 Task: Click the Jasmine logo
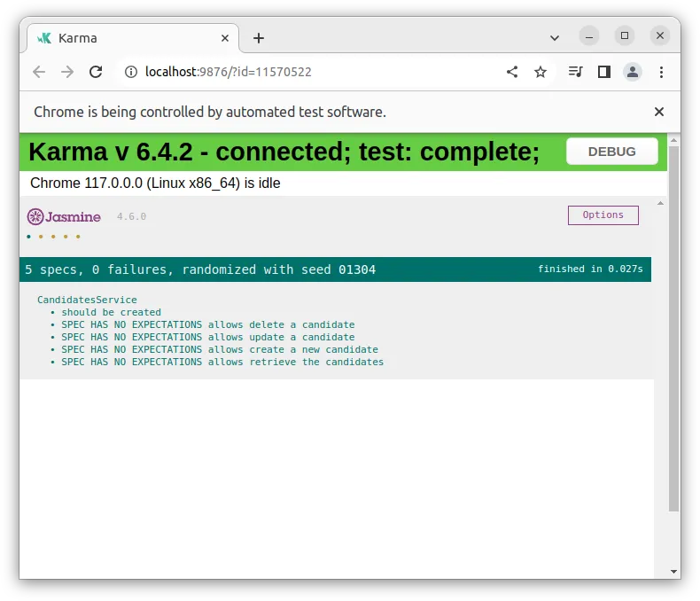pos(64,217)
